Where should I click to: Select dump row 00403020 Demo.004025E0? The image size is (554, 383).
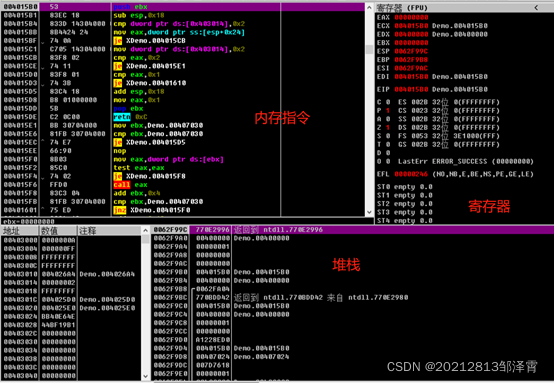(x=71, y=308)
